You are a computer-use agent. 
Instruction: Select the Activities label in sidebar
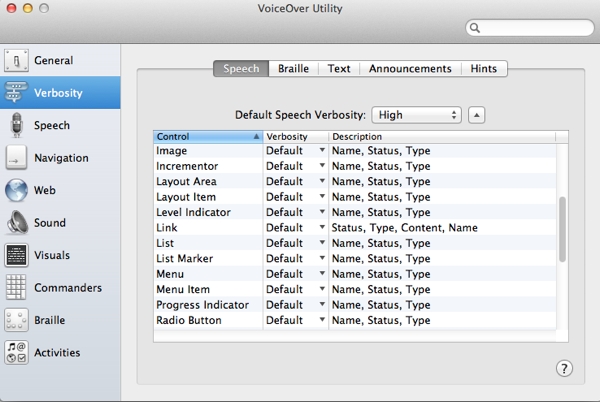[57, 352]
